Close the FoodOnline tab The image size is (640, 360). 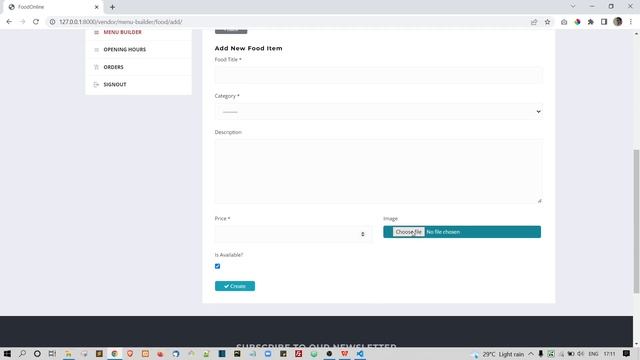(x=97, y=7)
